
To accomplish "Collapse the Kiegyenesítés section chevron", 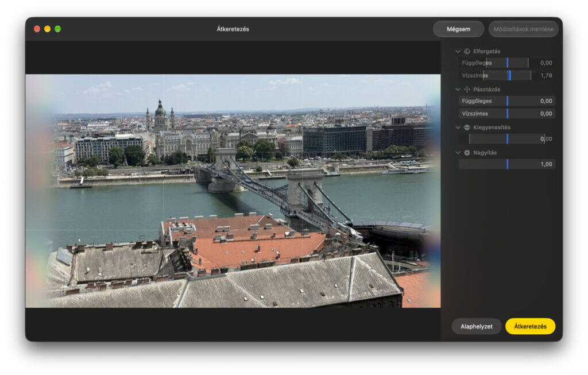I will [458, 127].
